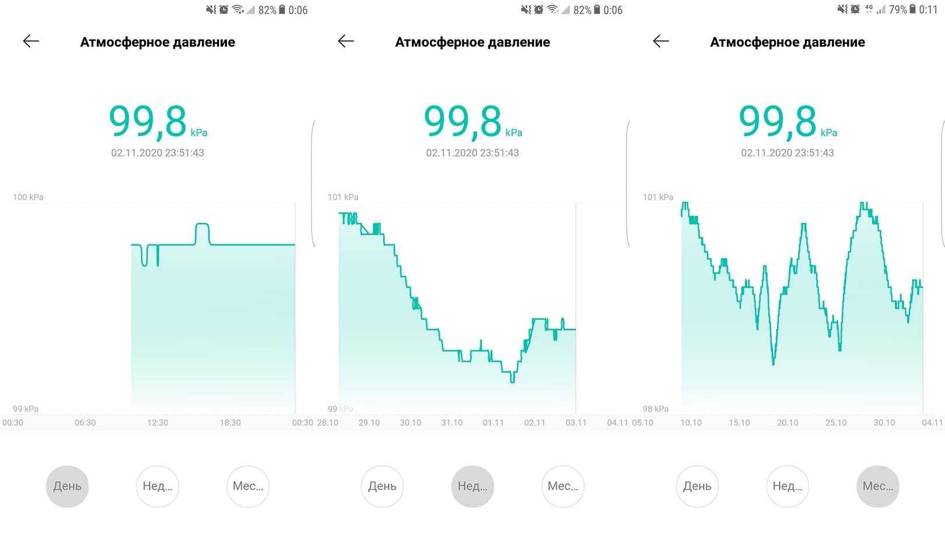Switch to День view on the right screen
Viewport: 945px width, 560px height.
(x=697, y=486)
